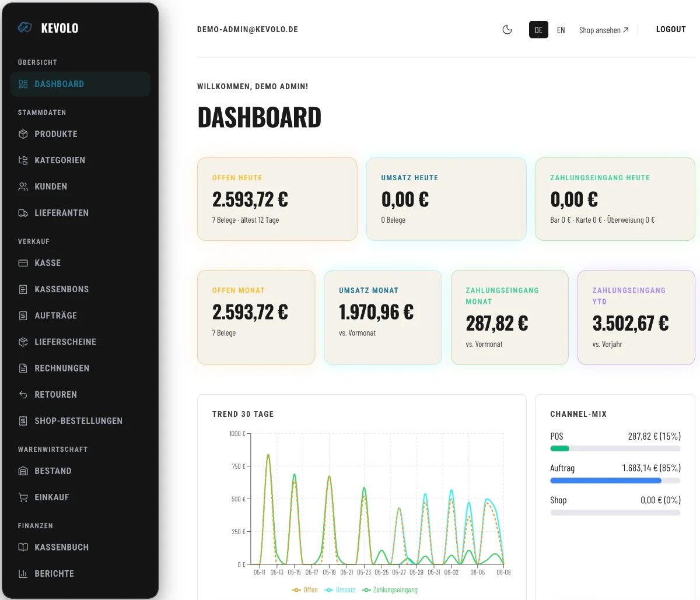This screenshot has width=700, height=600.
Task: Click the '7 Belege · ältest 12 Tage' text
Action: pos(246,220)
